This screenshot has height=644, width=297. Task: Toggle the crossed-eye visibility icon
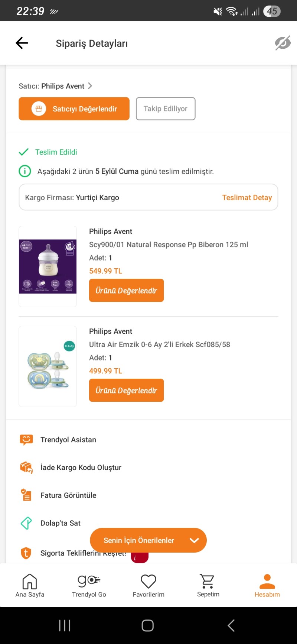[283, 43]
